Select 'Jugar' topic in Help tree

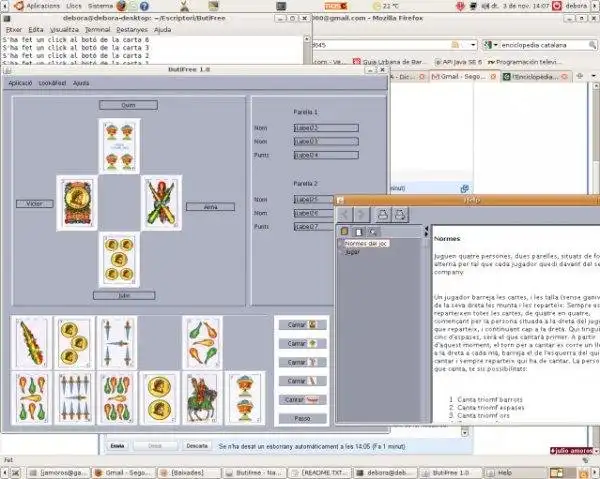point(352,252)
